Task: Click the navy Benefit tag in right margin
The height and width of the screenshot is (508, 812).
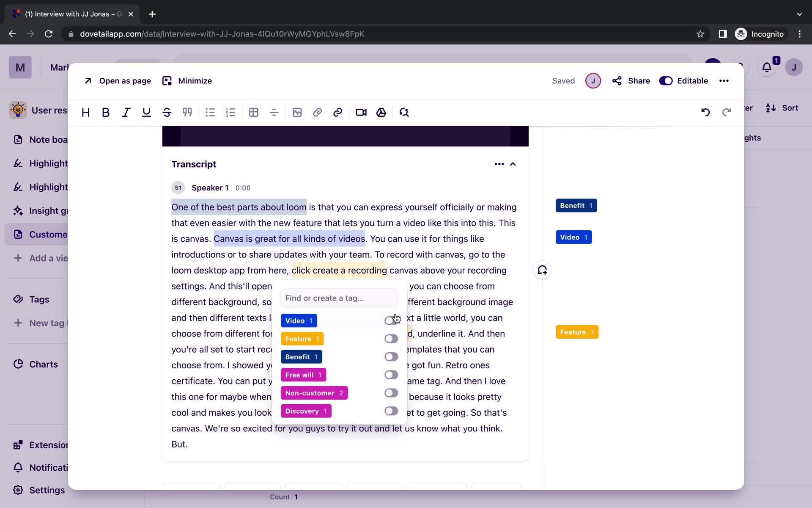Action: point(576,206)
